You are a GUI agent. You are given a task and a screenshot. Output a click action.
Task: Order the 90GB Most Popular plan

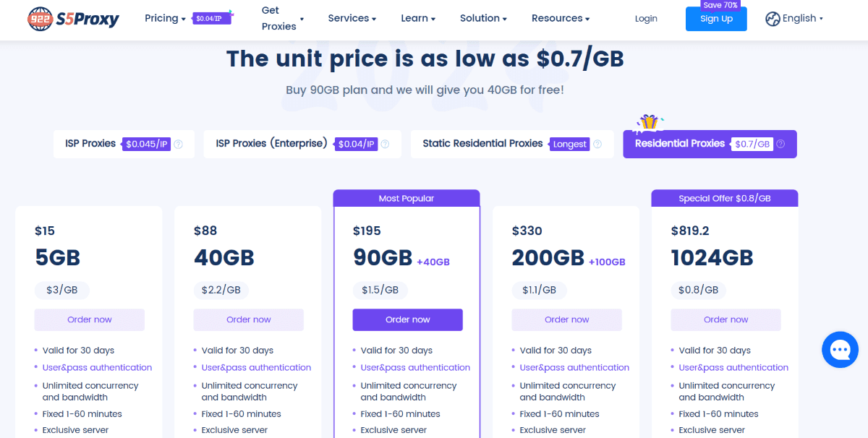[408, 319]
